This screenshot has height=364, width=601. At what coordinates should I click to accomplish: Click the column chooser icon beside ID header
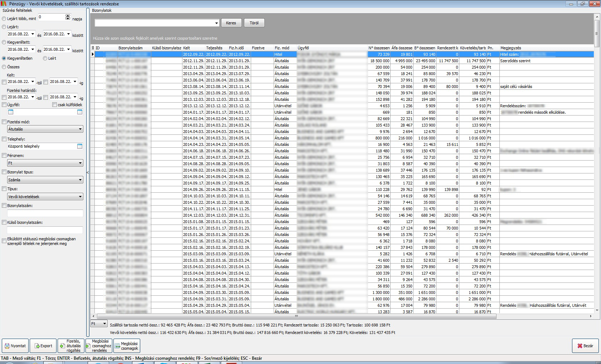pos(93,48)
